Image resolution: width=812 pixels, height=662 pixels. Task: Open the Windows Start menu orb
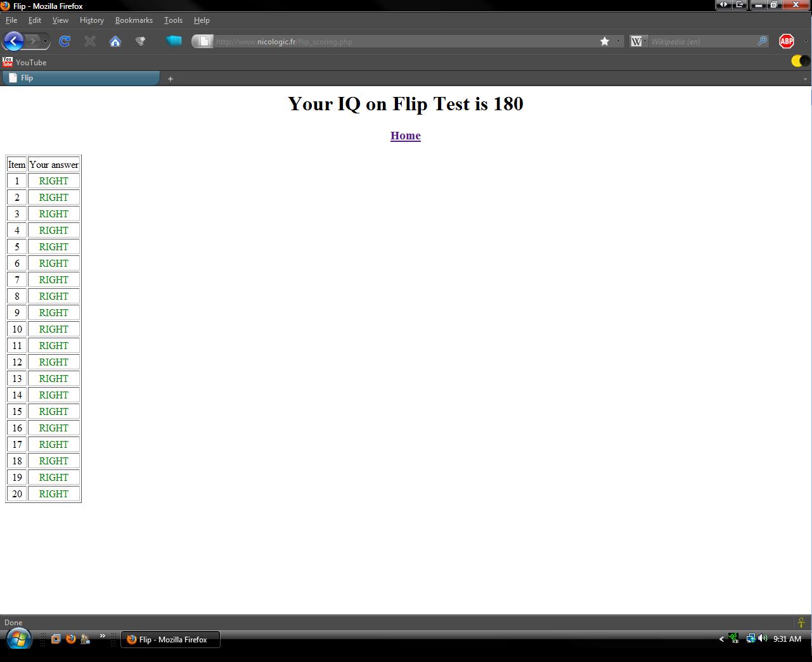point(18,639)
